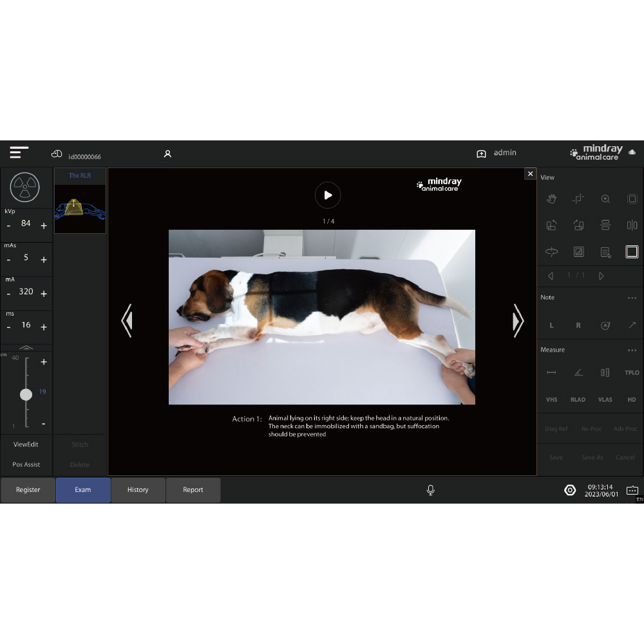Select the HD measurement
The width and height of the screenshot is (644, 644).
[x=632, y=400]
